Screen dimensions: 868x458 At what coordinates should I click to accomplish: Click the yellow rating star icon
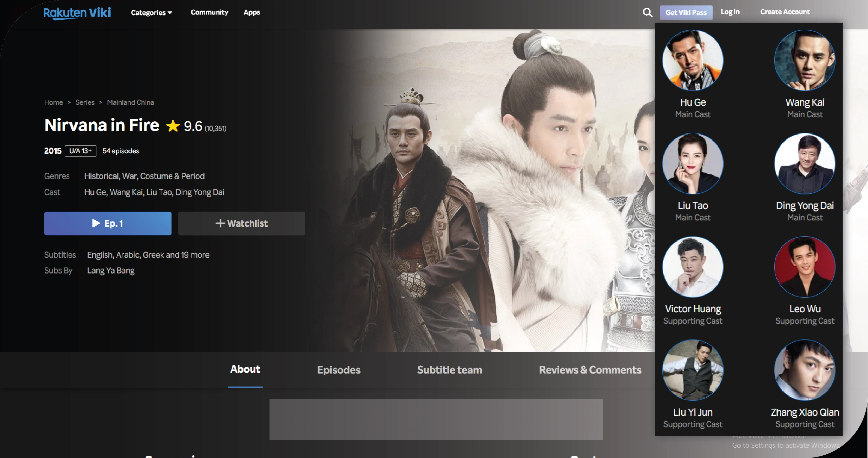(x=173, y=126)
